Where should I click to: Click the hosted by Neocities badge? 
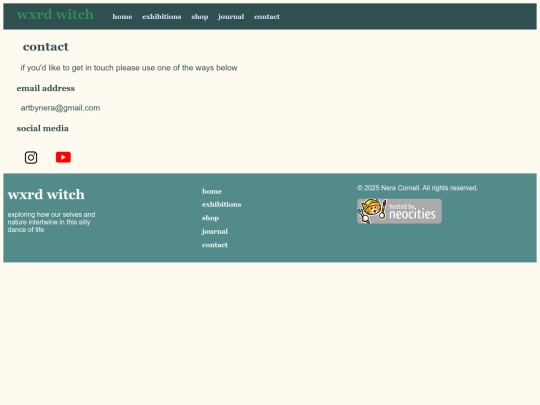(x=399, y=211)
